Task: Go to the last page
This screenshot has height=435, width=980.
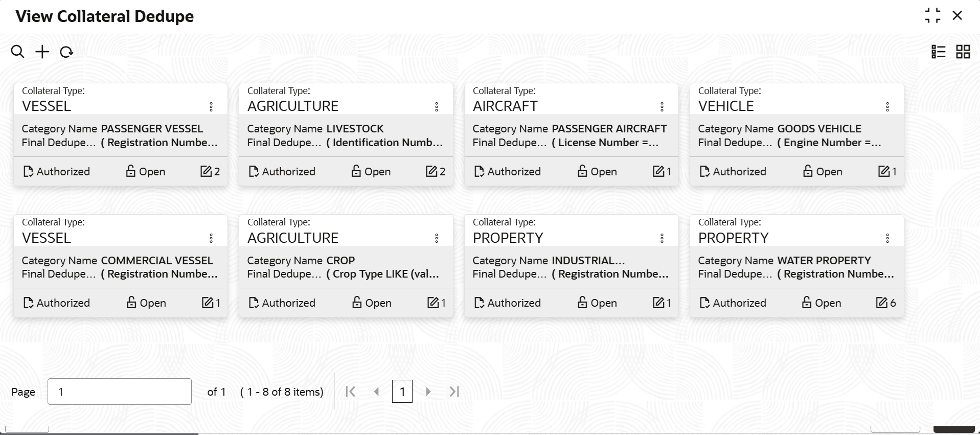Action: [454, 392]
